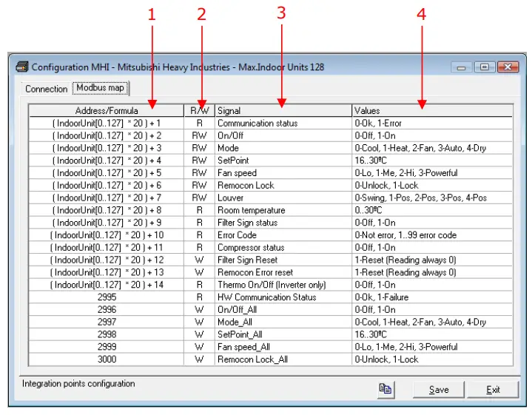The height and width of the screenshot is (415, 532).
Task: Click address cell 2995
Action: (107, 297)
